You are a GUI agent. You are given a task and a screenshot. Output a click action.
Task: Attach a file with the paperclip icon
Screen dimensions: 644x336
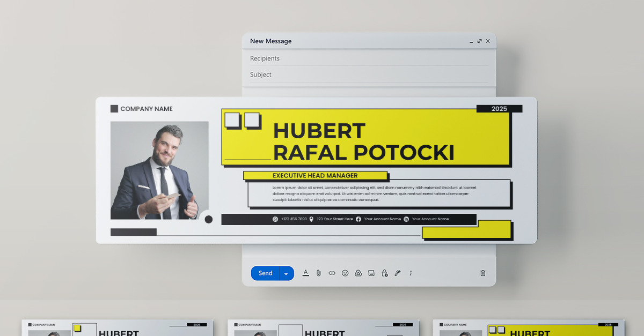(318, 273)
